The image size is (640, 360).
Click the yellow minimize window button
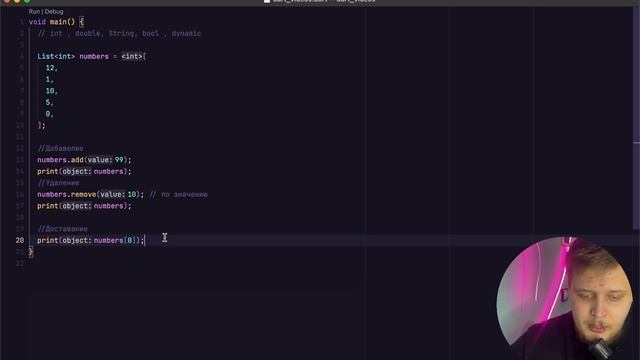17,1
